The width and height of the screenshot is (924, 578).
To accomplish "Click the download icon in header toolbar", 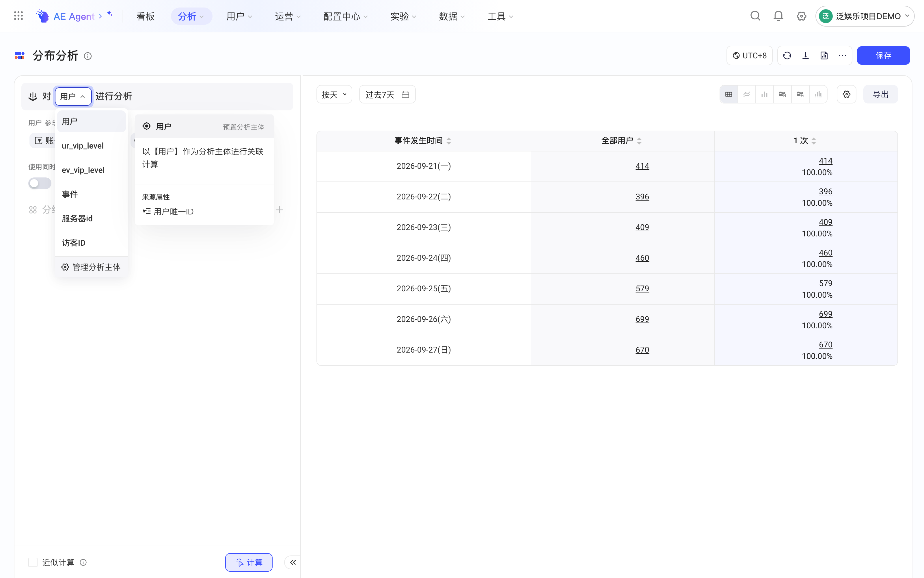I will coord(806,56).
